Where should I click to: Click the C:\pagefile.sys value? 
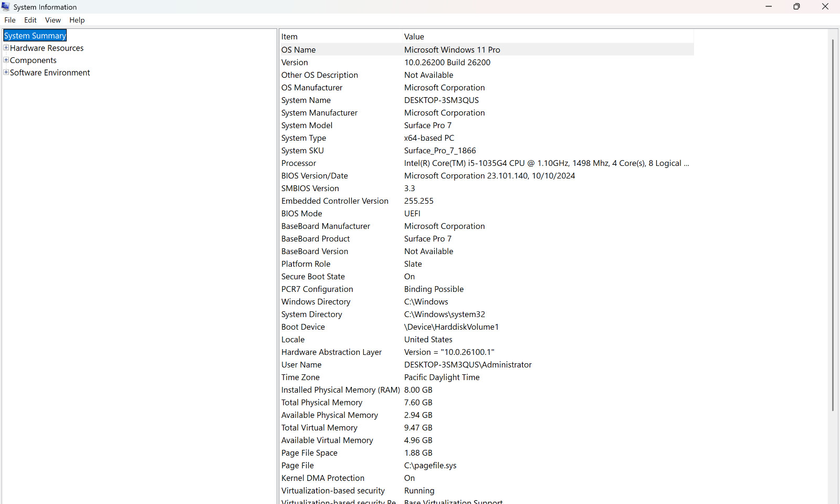click(430, 466)
